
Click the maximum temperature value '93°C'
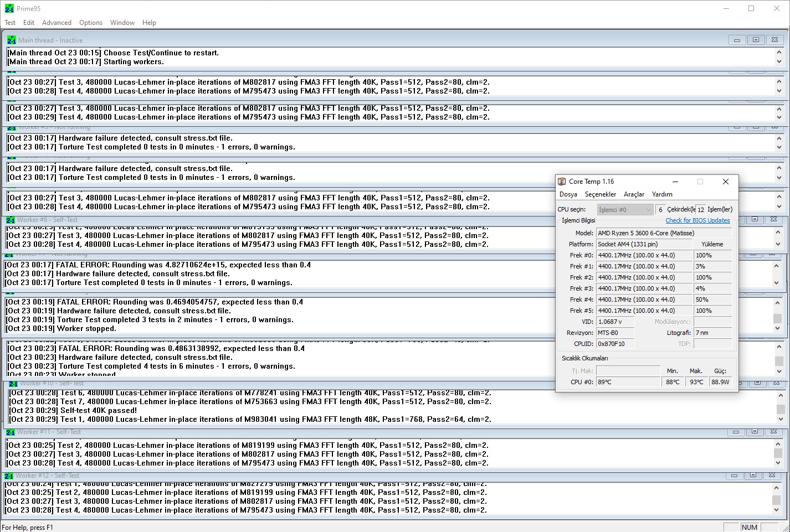[696, 382]
